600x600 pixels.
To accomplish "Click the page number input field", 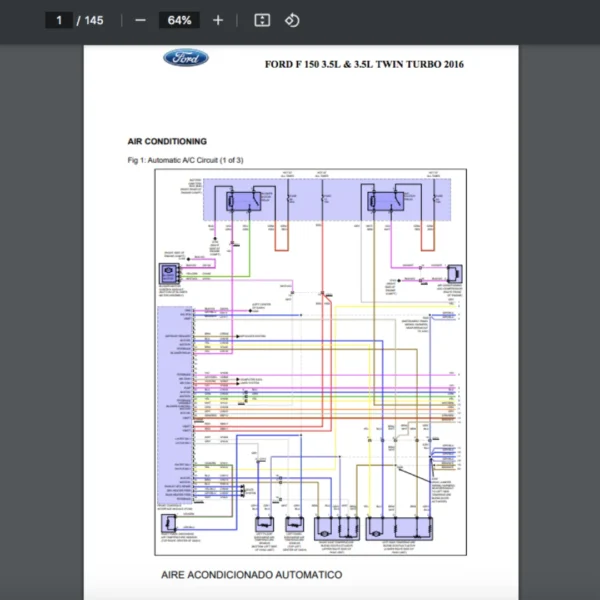I will coord(59,20).
